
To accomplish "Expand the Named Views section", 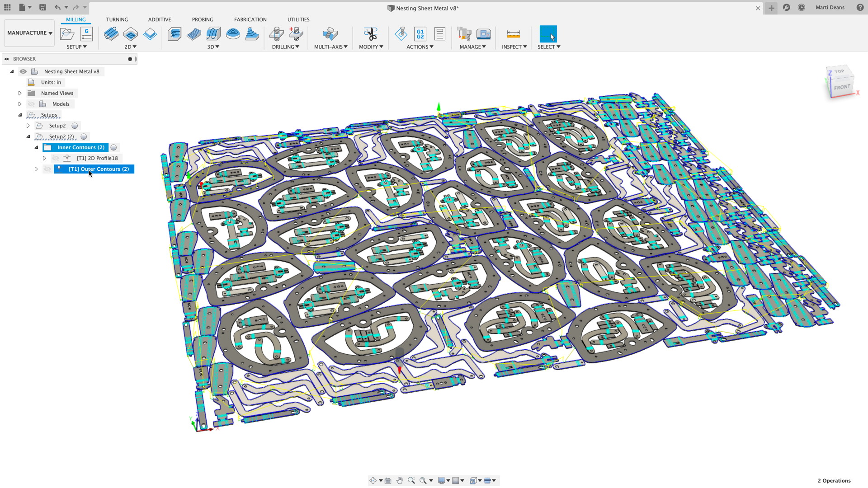I will tap(20, 93).
